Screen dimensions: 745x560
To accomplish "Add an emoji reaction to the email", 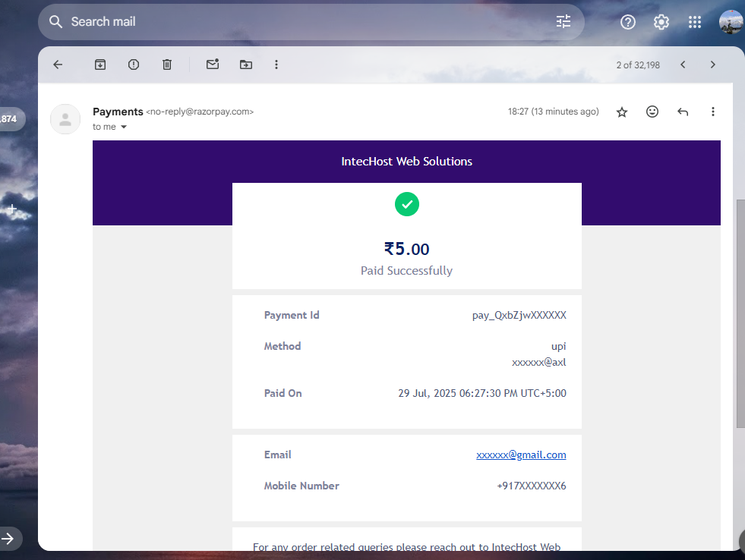I will tap(652, 112).
